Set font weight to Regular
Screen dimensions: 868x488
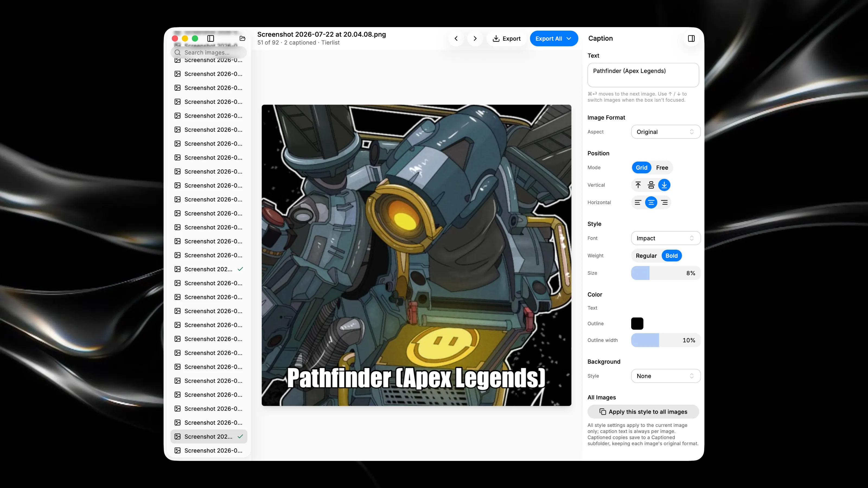(x=646, y=256)
